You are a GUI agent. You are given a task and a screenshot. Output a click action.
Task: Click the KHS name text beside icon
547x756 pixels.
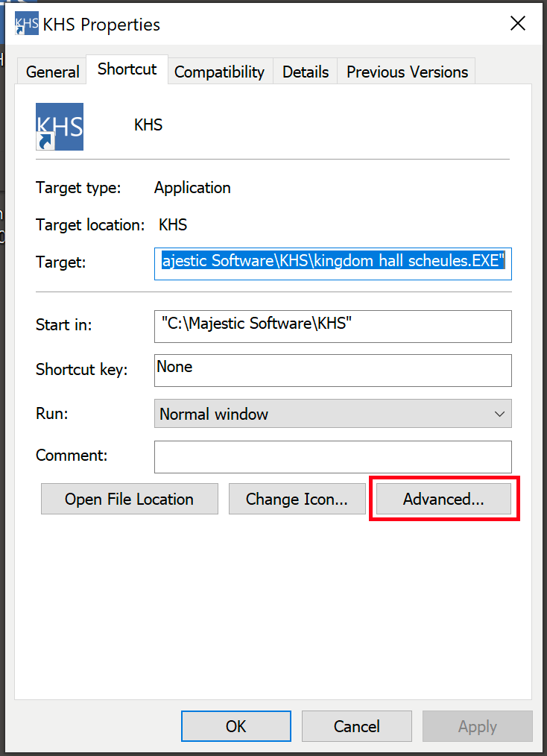(x=148, y=125)
